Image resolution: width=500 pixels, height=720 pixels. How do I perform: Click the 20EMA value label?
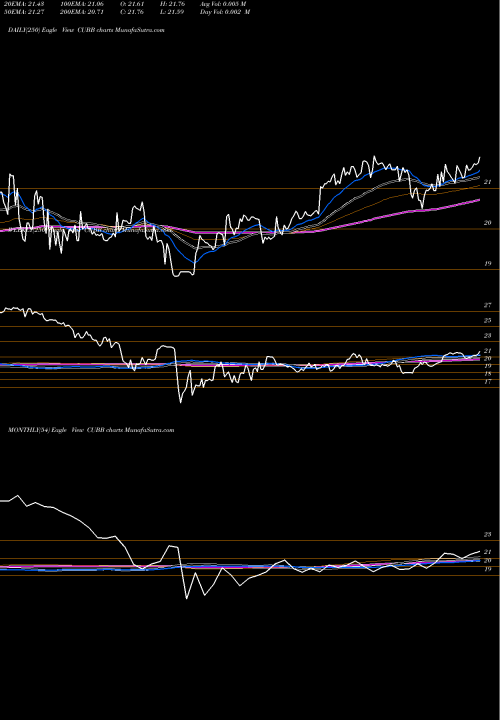[23, 4]
